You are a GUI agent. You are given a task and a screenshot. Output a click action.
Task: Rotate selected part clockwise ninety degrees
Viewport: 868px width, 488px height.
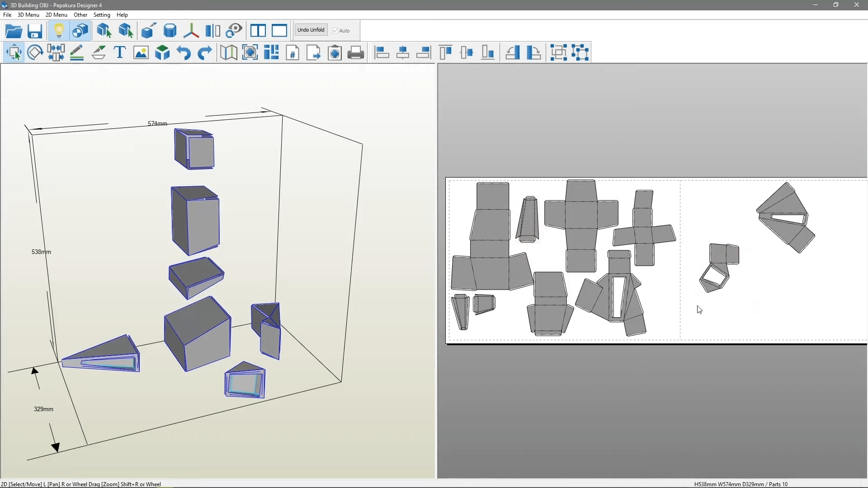coord(533,52)
